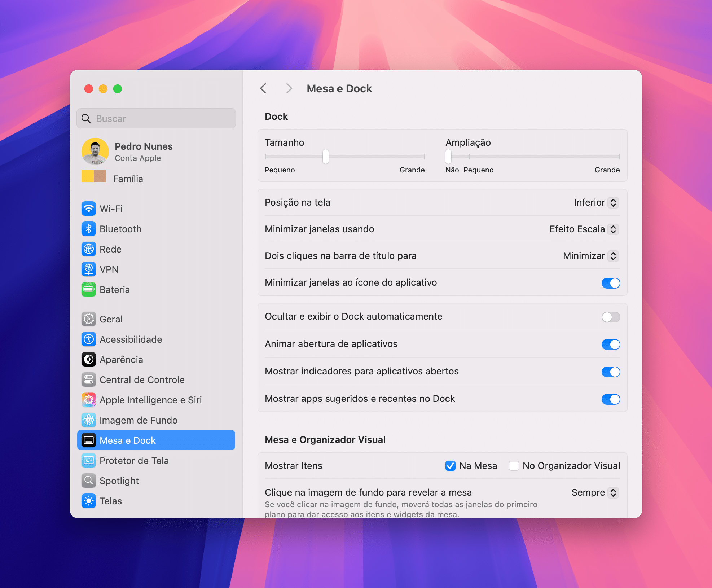Click the Aparência icon

89,359
